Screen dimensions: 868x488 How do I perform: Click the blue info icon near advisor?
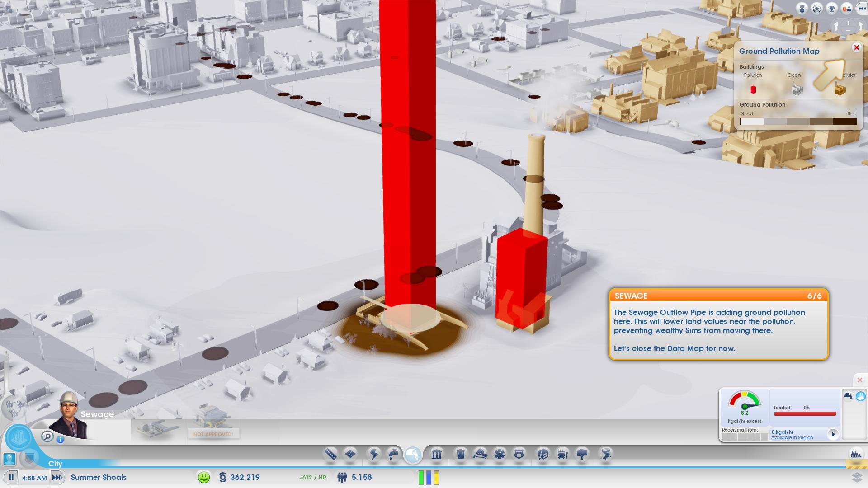(x=60, y=439)
